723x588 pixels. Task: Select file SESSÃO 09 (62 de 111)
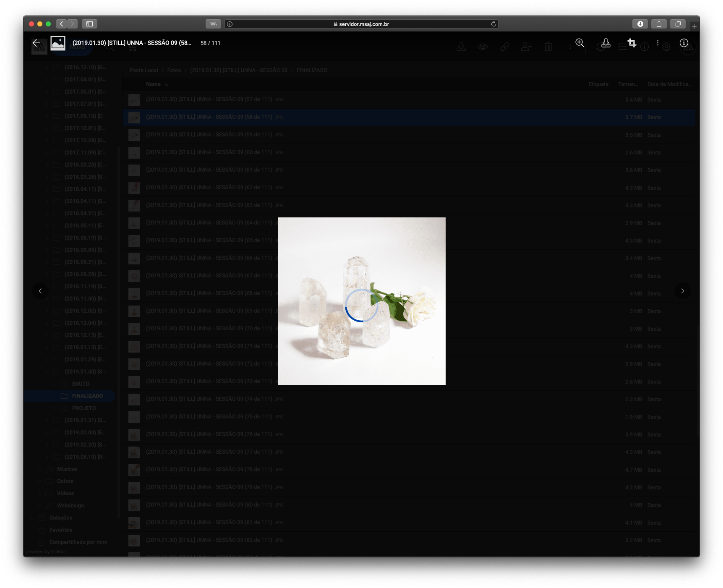pyautogui.click(x=409, y=188)
